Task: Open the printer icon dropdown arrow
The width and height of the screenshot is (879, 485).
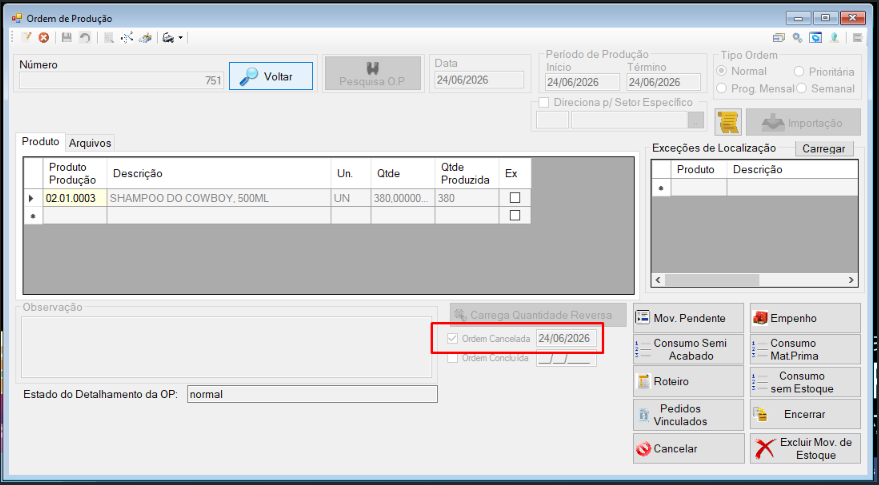Action: tap(181, 38)
